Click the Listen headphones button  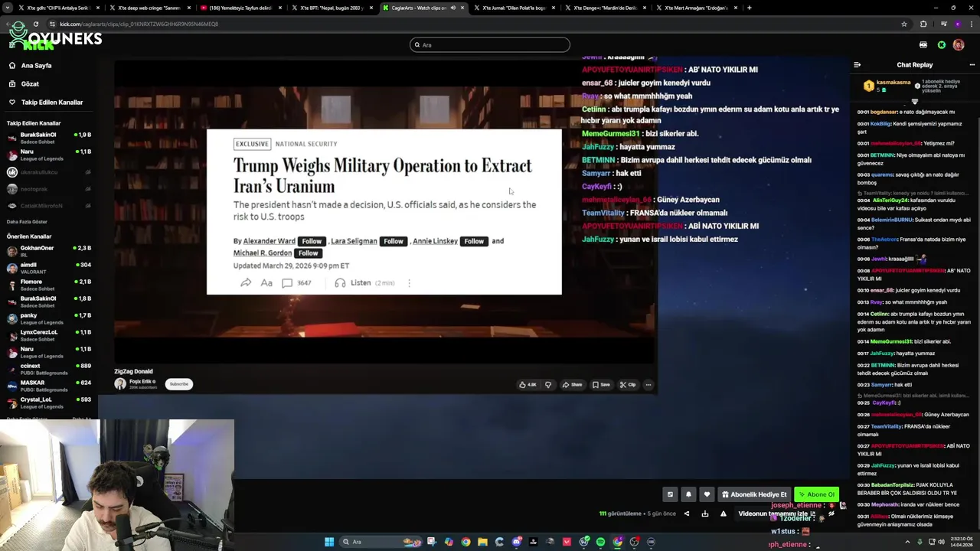click(x=364, y=283)
